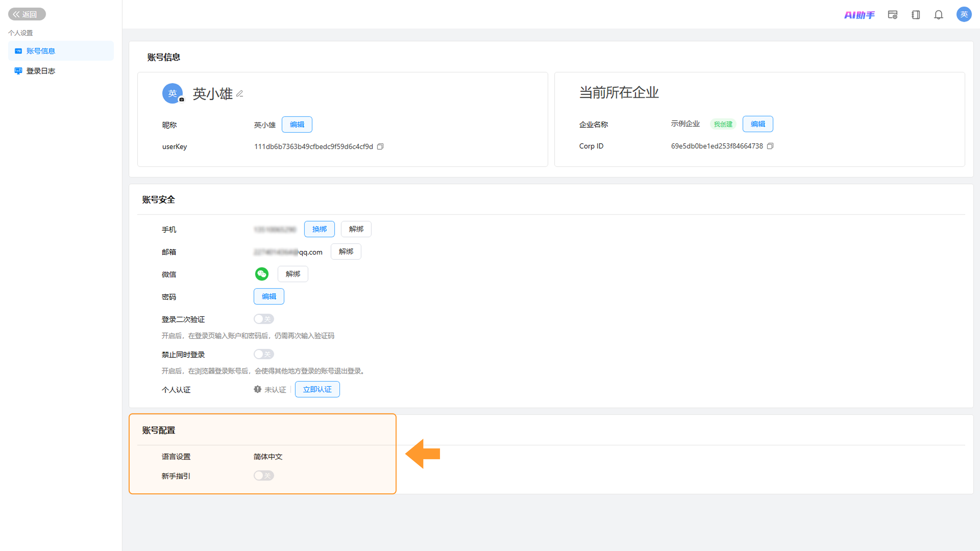Image resolution: width=980 pixels, height=551 pixels.
Task: Click the user avatar in the top bar
Action: click(964, 15)
